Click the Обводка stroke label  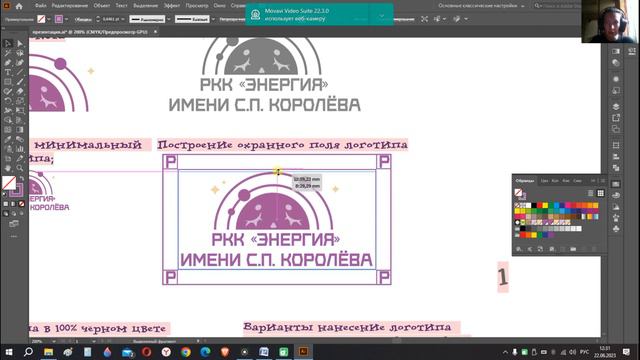83,19
